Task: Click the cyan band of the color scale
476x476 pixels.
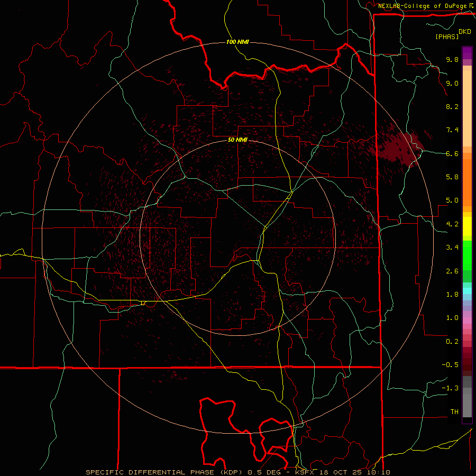Action: point(467,291)
